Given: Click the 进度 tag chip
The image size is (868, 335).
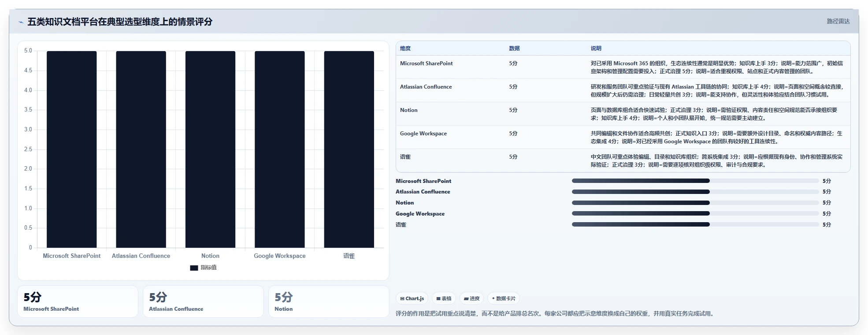Looking at the screenshot, I should pos(471,298).
